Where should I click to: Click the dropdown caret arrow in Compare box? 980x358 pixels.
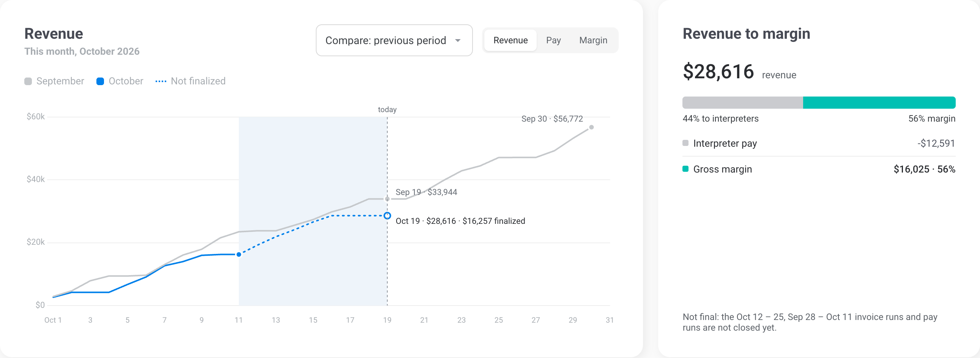point(458,40)
